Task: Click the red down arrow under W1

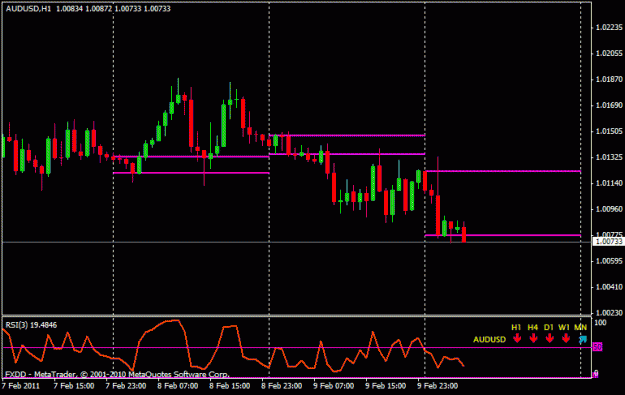Action: 566,339
